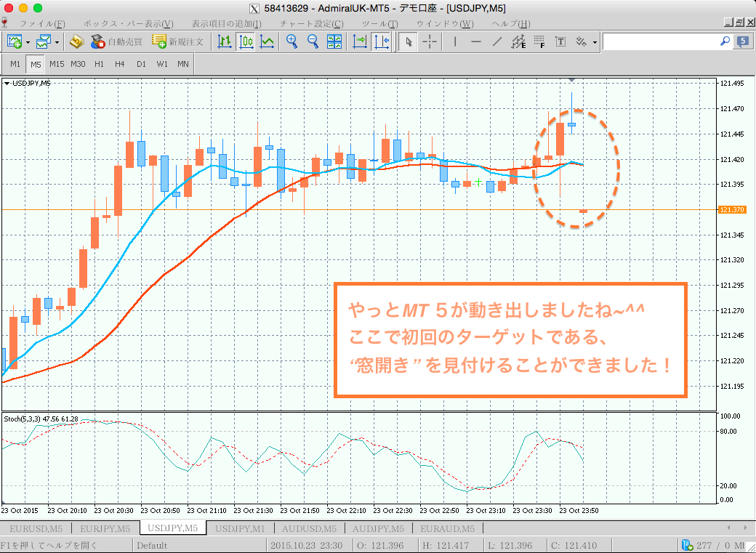Toggle the chart shift from right edge
This screenshot has width=756, height=553.
click(381, 41)
